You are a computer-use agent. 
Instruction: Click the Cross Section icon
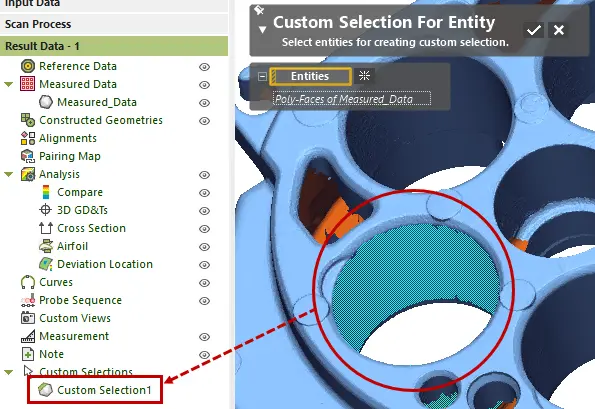pos(46,228)
